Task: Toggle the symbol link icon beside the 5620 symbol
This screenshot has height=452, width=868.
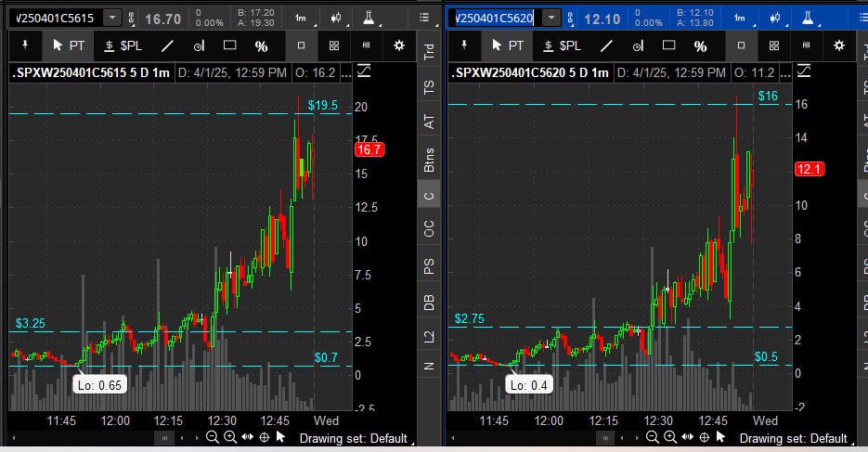Action: pos(571,19)
